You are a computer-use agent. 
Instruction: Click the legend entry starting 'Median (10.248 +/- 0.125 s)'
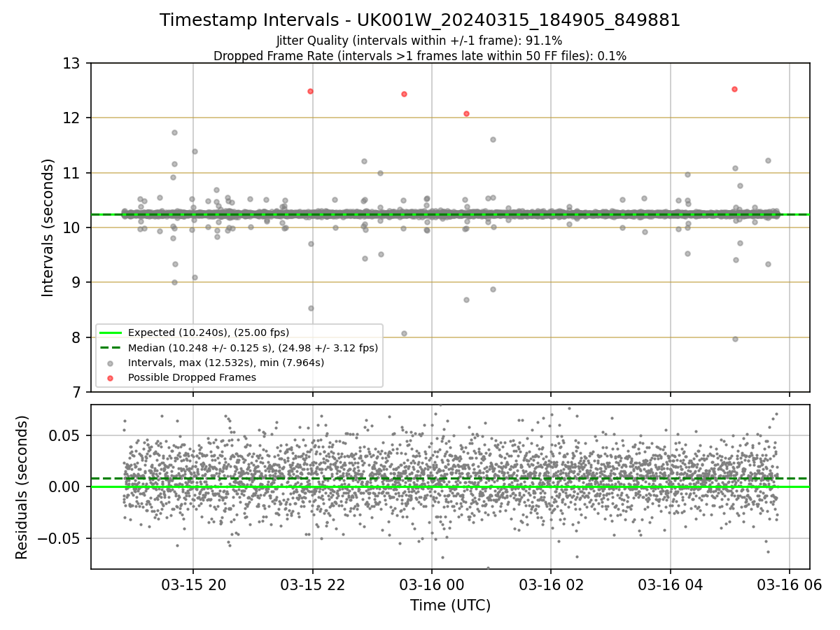pyautogui.click(x=253, y=347)
